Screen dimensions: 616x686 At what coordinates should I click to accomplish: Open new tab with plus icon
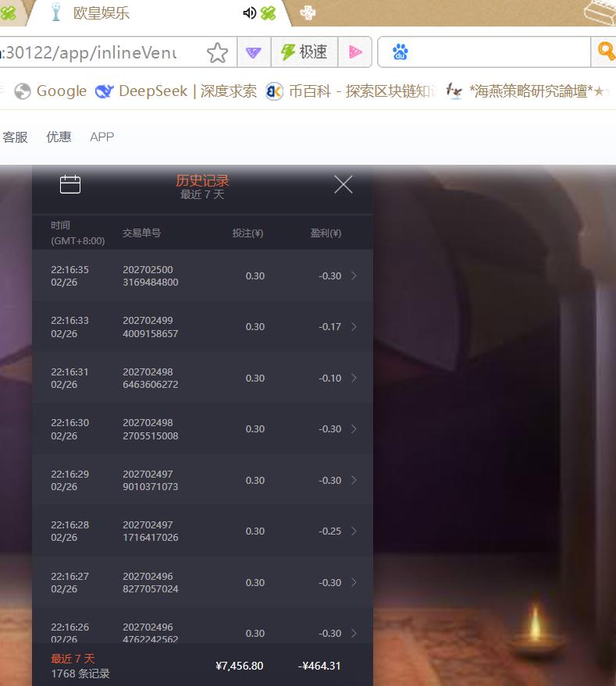[308, 12]
